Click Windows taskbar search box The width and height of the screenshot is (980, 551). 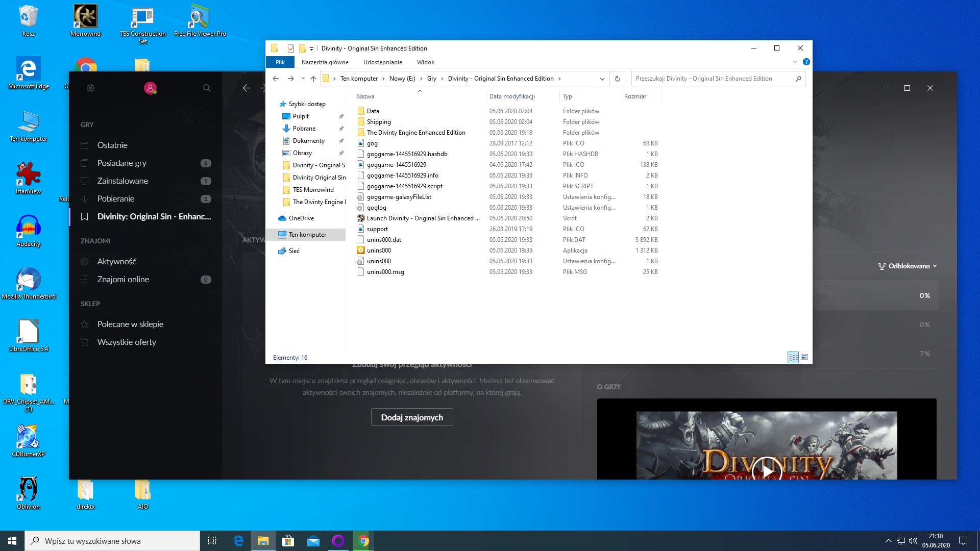coord(112,541)
